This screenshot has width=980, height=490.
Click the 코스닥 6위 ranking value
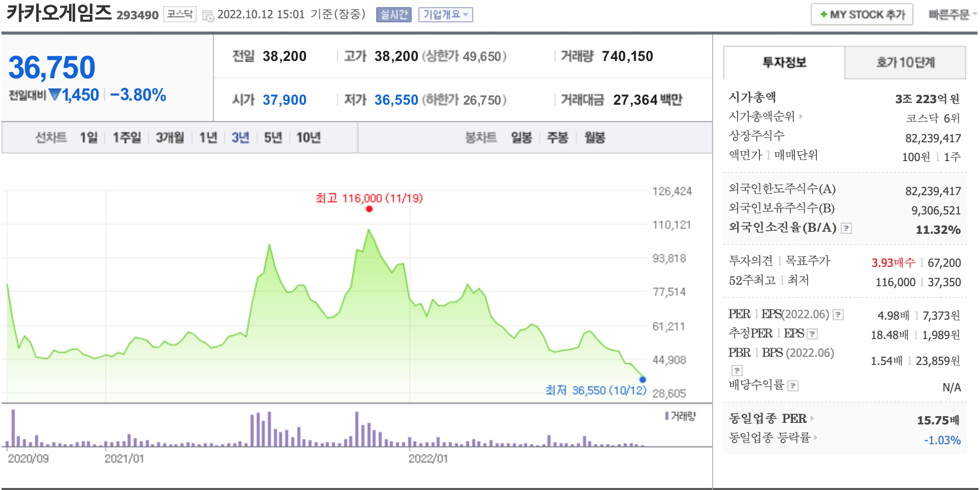pyautogui.click(x=933, y=118)
